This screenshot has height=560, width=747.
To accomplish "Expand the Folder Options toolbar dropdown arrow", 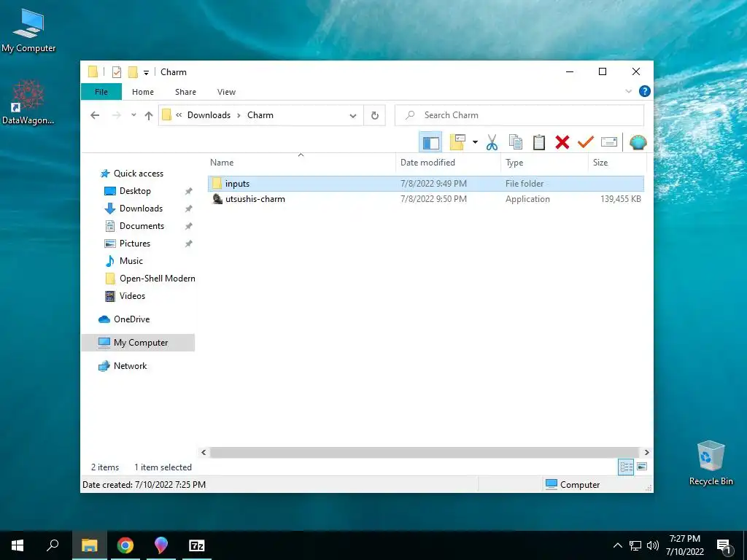I will 475,142.
